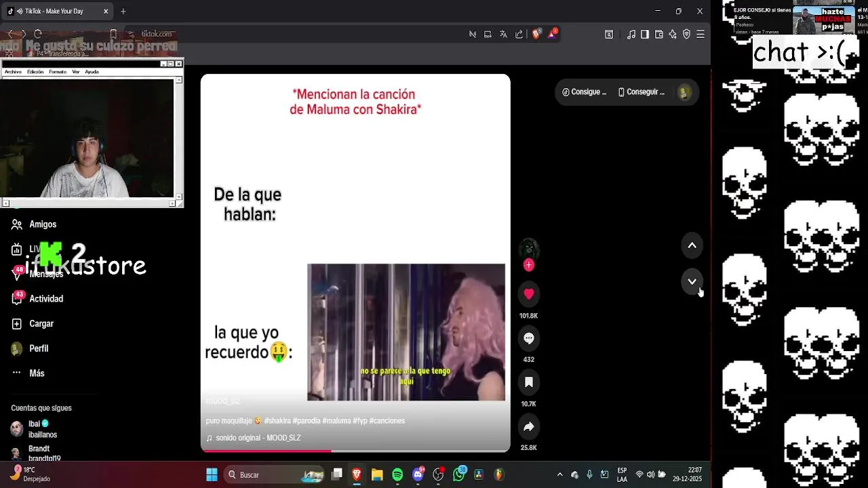Screen dimensions: 868x488
Task: Seek on the red video progress bar
Action: 355,451
